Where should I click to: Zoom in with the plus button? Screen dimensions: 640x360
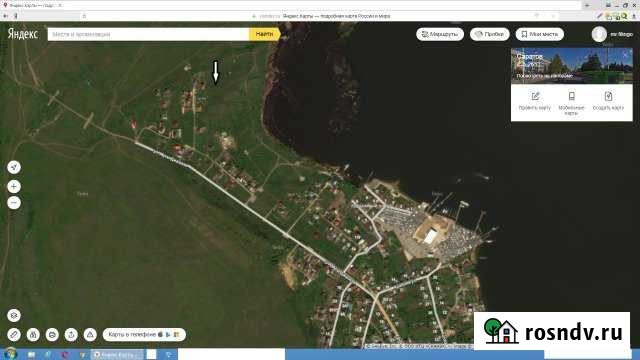click(x=14, y=187)
